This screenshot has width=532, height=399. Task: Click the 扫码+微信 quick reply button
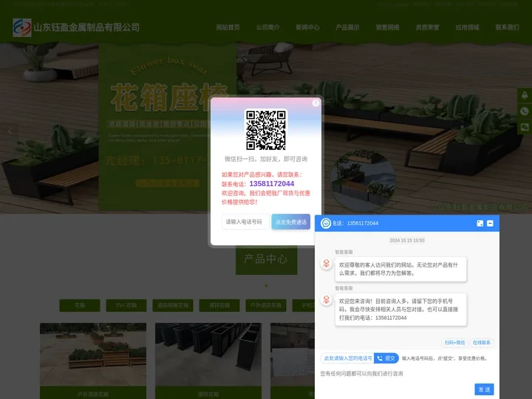(x=454, y=342)
